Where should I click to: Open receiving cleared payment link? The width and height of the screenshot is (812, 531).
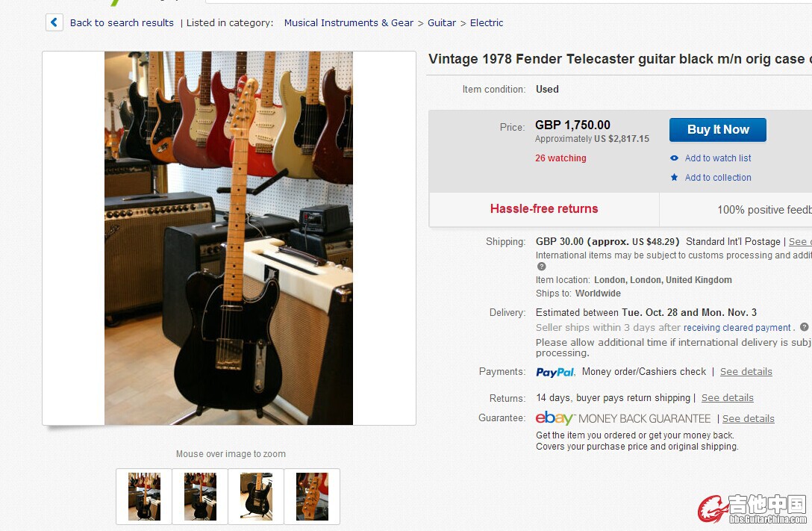click(737, 327)
